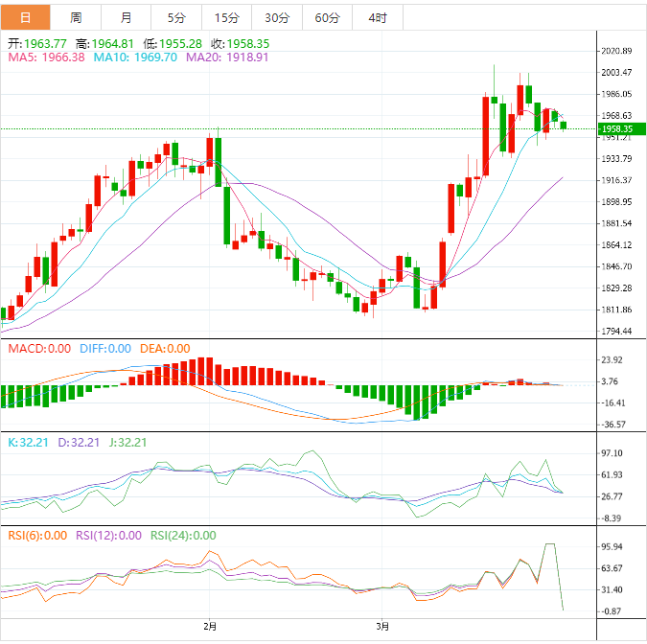This screenshot has height=644, width=647.
Task: Choose the 15分 interval tab
Action: [x=226, y=17]
